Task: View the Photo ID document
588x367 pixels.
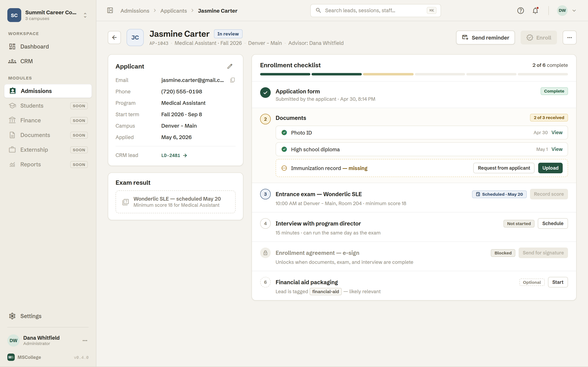Action: pyautogui.click(x=557, y=133)
